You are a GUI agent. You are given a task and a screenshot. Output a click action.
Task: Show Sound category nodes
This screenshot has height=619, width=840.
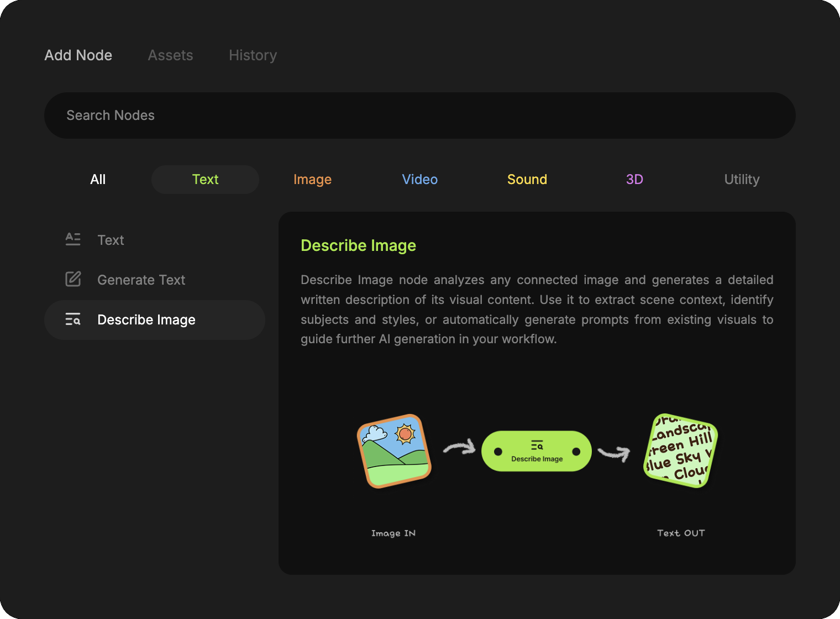[x=527, y=180]
